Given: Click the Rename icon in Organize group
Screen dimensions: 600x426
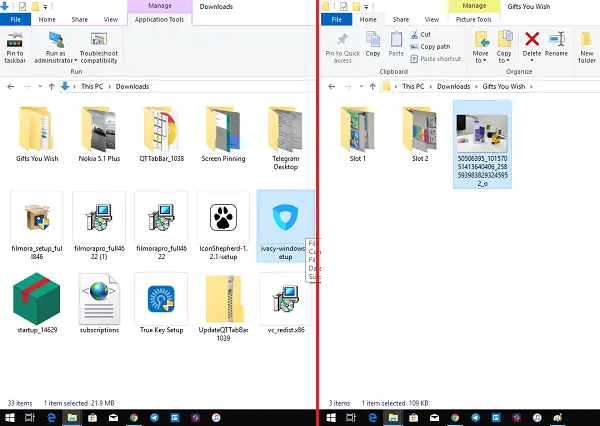Looking at the screenshot, I should click(556, 39).
